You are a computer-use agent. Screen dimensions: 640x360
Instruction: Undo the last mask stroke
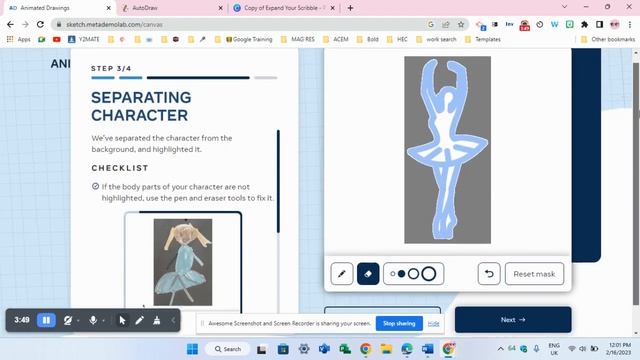pos(489,274)
